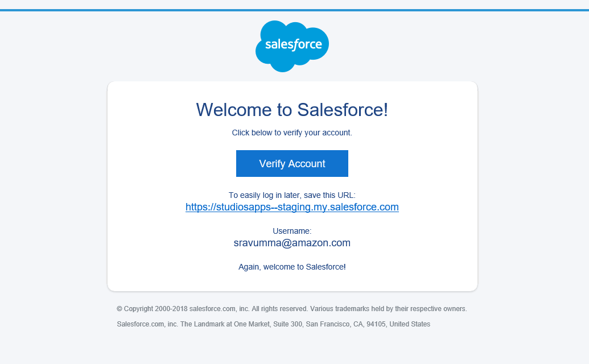The width and height of the screenshot is (589, 364).
Task: Click "United States" at the address end
Action: point(410,324)
